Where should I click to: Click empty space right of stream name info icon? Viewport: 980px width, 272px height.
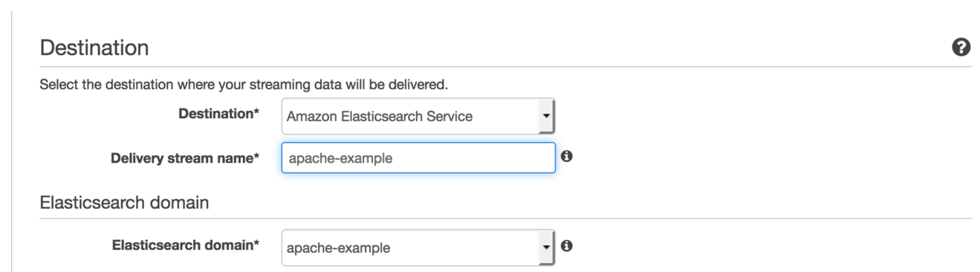click(743, 157)
